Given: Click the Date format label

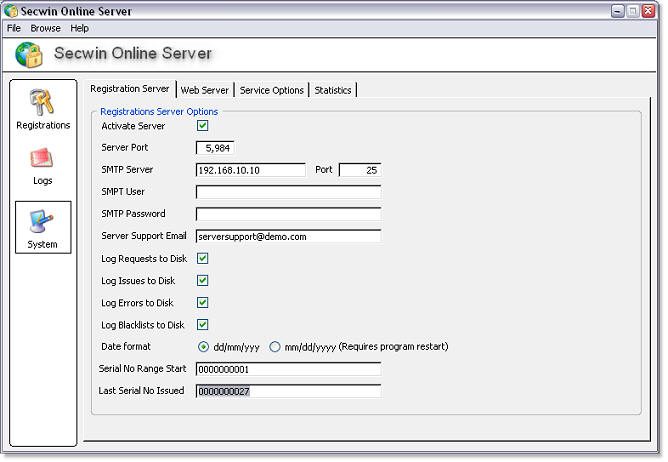Looking at the screenshot, I should tap(126, 346).
